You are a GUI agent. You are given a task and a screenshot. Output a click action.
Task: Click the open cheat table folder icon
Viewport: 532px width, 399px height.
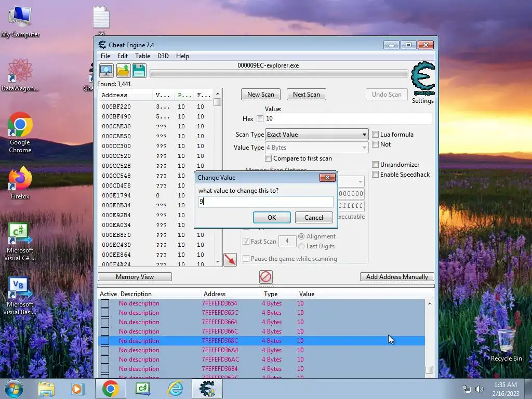pyautogui.click(x=123, y=71)
